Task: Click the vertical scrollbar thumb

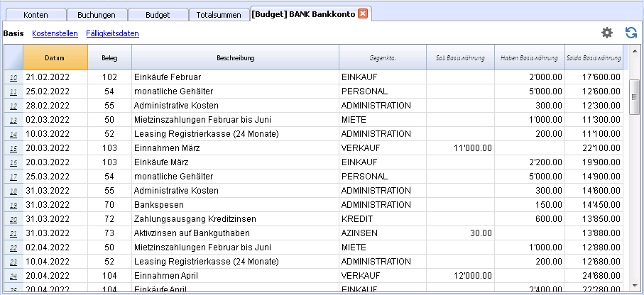Action: (x=634, y=97)
